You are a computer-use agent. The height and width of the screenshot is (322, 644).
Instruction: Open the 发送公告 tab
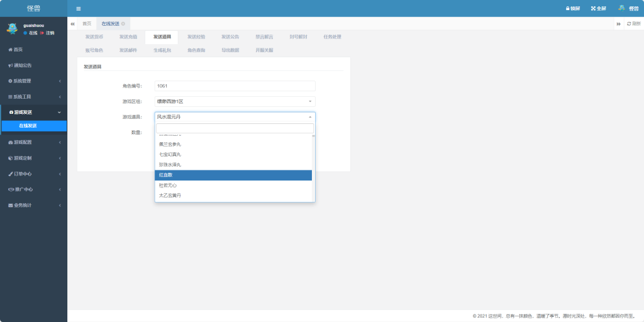click(230, 37)
